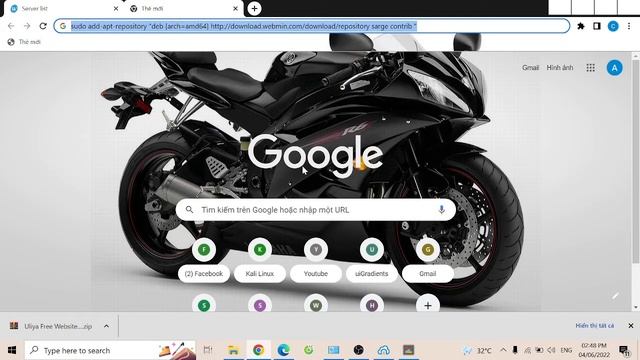Open File Explorer from taskbar
This screenshot has width=640, height=360.
tap(233, 350)
